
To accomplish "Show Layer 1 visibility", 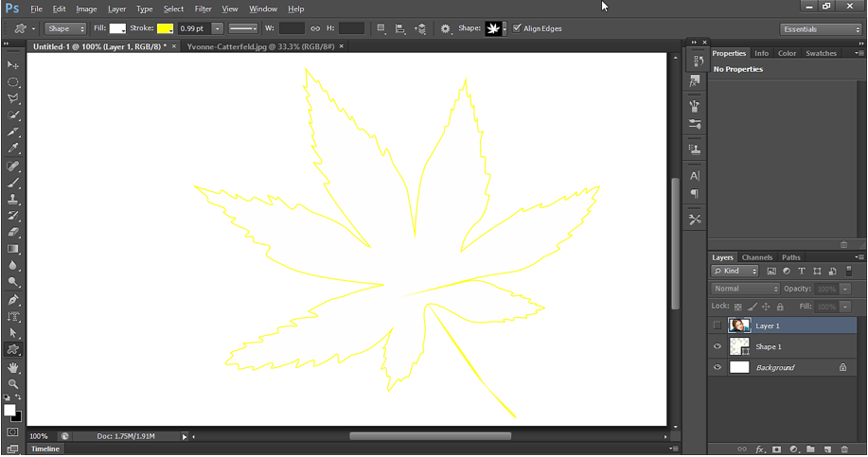I will pyautogui.click(x=717, y=325).
